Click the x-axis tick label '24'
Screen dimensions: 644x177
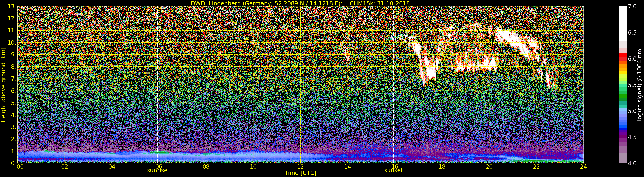pos(583,166)
